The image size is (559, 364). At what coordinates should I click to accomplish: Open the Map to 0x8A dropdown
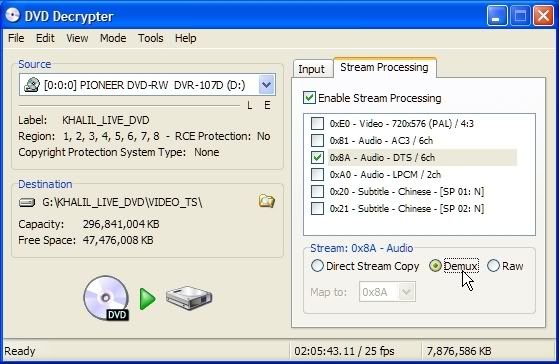pos(406,292)
